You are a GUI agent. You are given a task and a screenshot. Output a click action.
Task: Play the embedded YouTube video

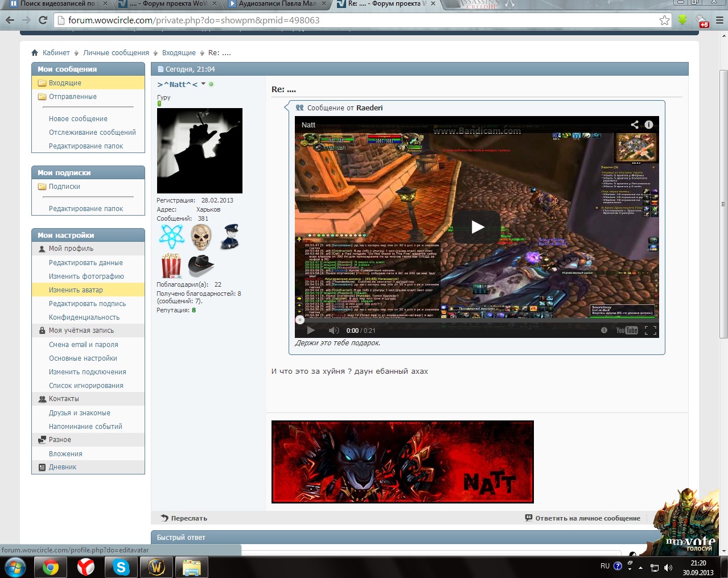pyautogui.click(x=477, y=227)
